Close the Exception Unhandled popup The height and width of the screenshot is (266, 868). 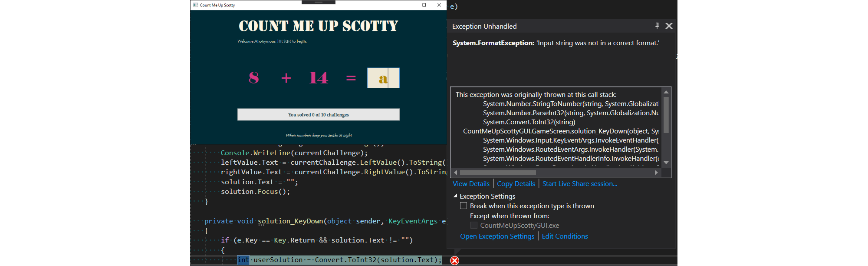pos(669,26)
